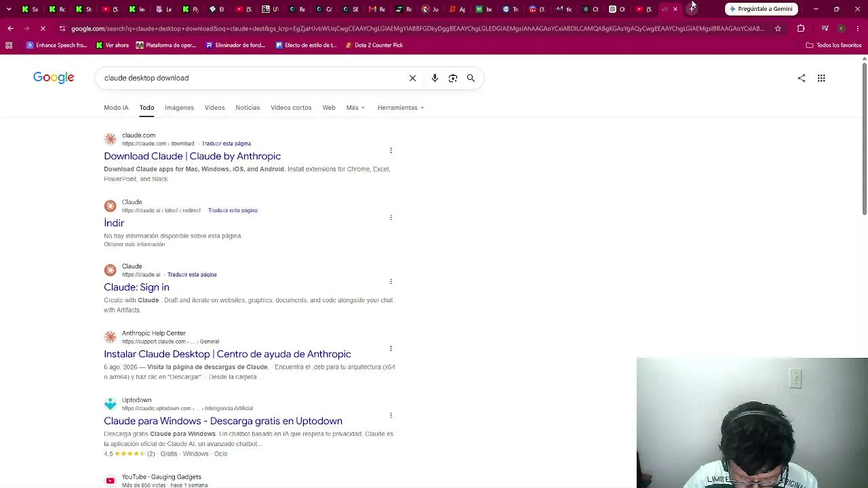Translate the İndir result page
Screen dimensions: 868x488
[x=233, y=211]
